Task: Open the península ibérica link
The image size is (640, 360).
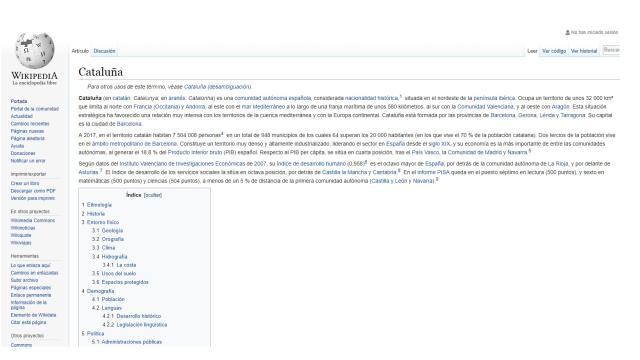Action: point(494,98)
